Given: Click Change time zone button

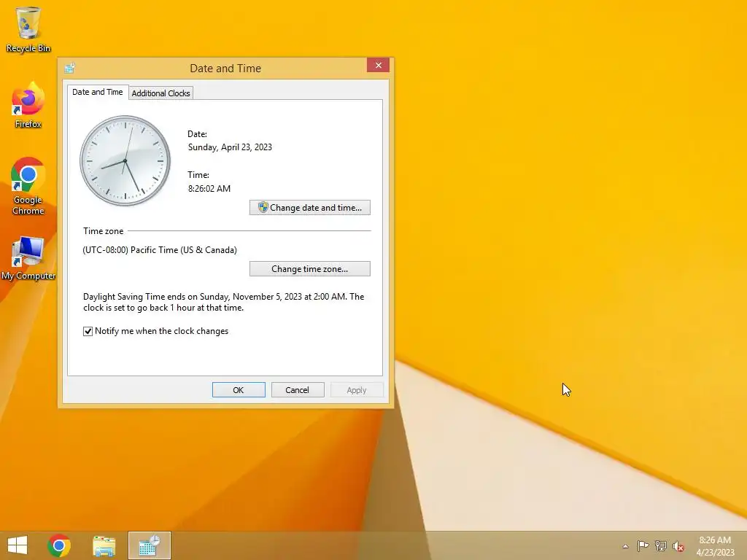Looking at the screenshot, I should tap(309, 268).
